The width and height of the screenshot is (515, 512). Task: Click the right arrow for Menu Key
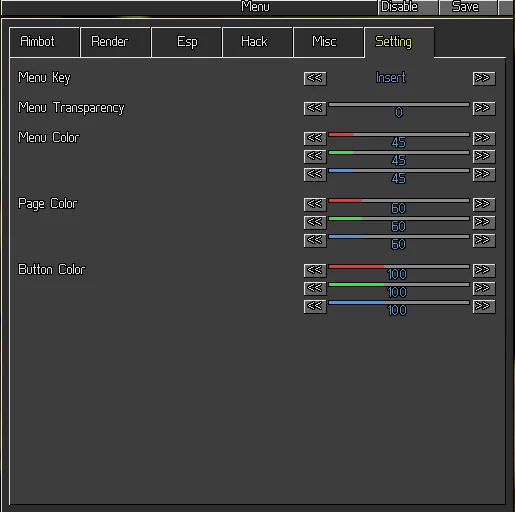484,78
